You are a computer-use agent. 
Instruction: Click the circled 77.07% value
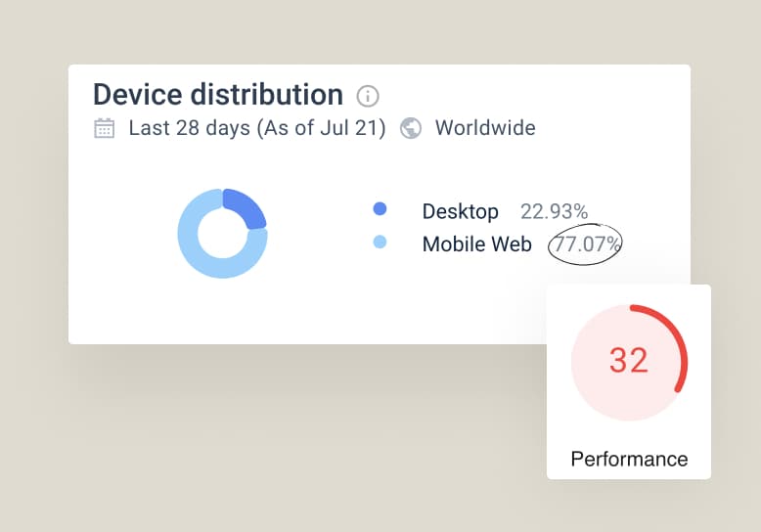pyautogui.click(x=586, y=244)
